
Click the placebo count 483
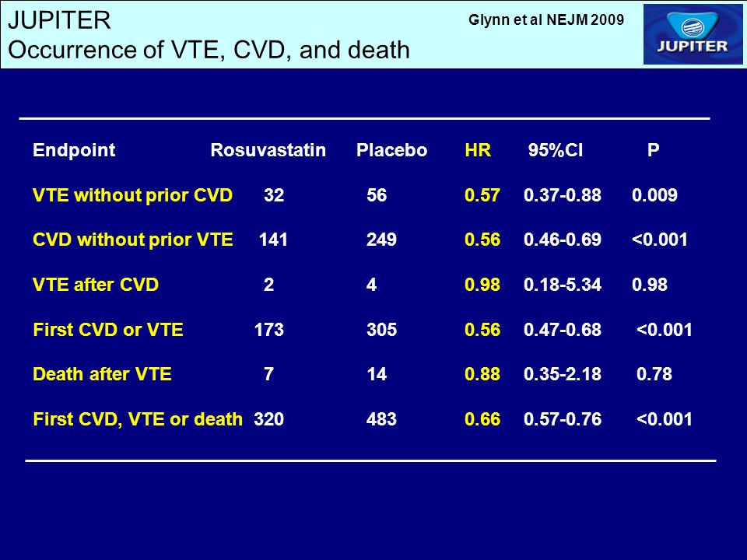pyautogui.click(x=381, y=419)
